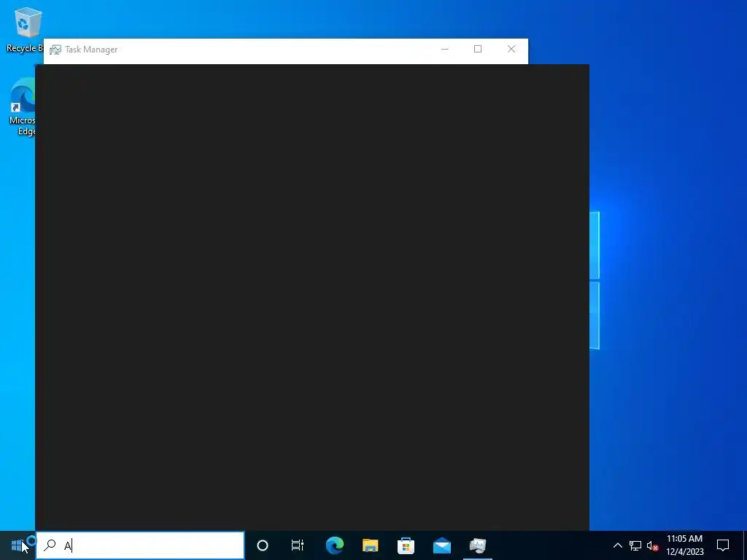Minimize the Task Manager window
The height and width of the screenshot is (560, 747).
point(444,49)
